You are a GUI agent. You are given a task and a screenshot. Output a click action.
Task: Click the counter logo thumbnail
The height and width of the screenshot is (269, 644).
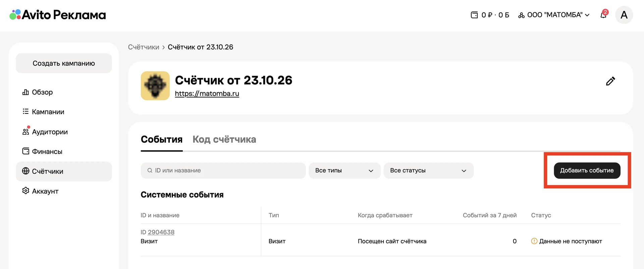pos(155,86)
